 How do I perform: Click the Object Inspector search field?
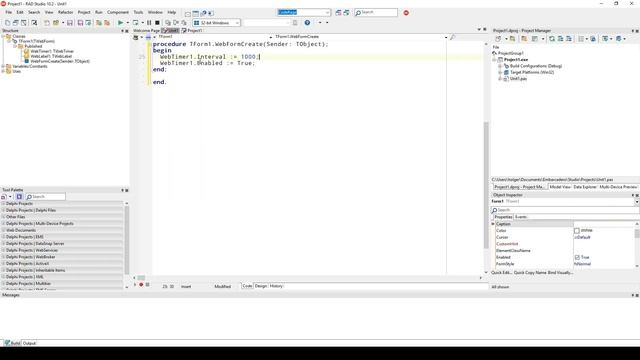point(565,210)
